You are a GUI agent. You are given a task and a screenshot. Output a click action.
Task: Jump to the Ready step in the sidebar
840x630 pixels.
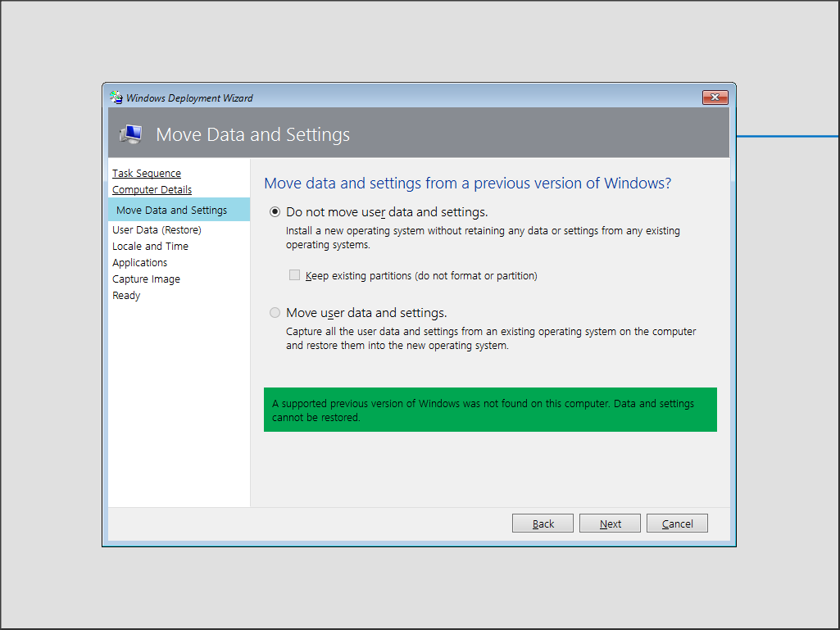click(126, 295)
